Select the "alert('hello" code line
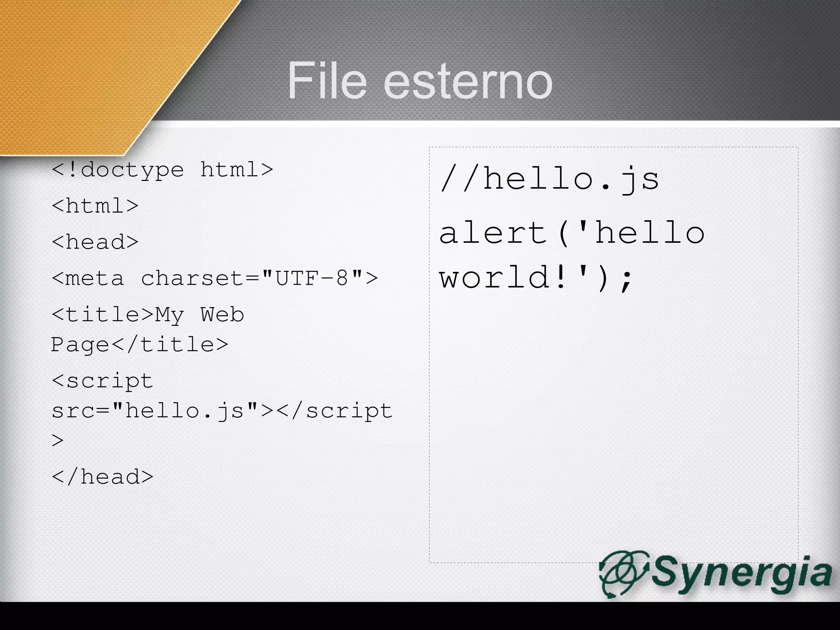Screen dimensions: 840x630 pos(572,233)
